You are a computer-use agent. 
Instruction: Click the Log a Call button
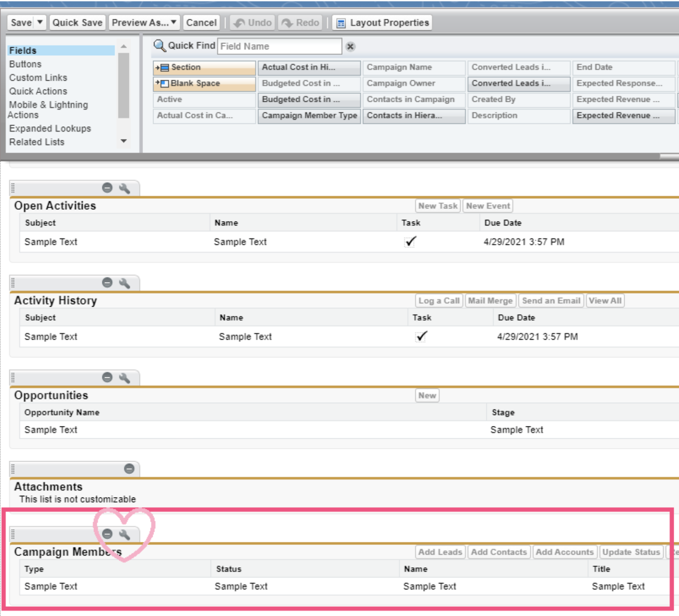click(x=439, y=301)
